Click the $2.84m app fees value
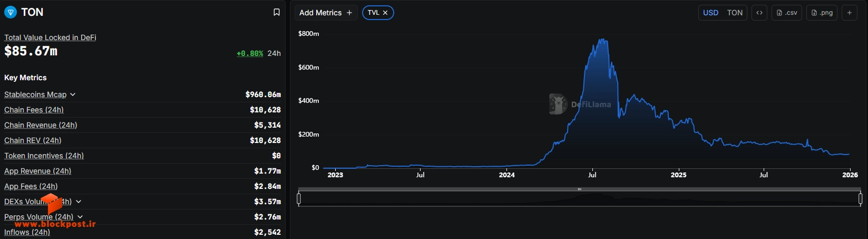Image resolution: width=868 pixels, height=239 pixels. click(x=267, y=186)
